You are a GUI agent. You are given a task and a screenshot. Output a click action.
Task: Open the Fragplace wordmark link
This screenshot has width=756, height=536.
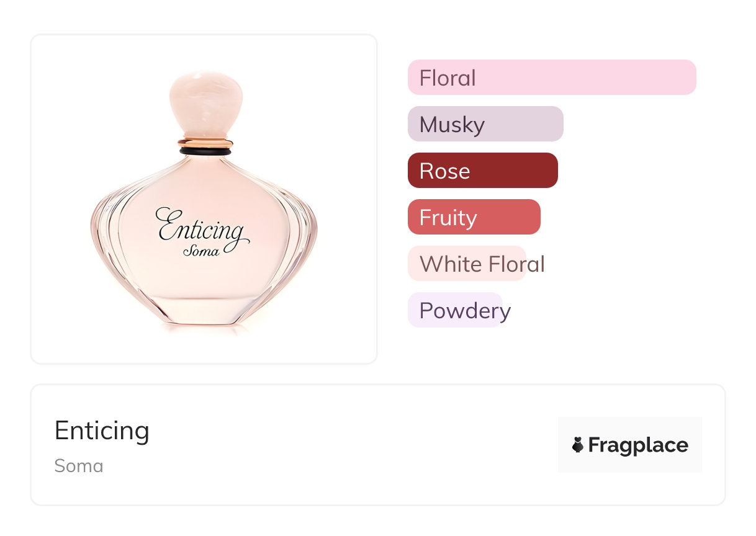click(x=637, y=445)
